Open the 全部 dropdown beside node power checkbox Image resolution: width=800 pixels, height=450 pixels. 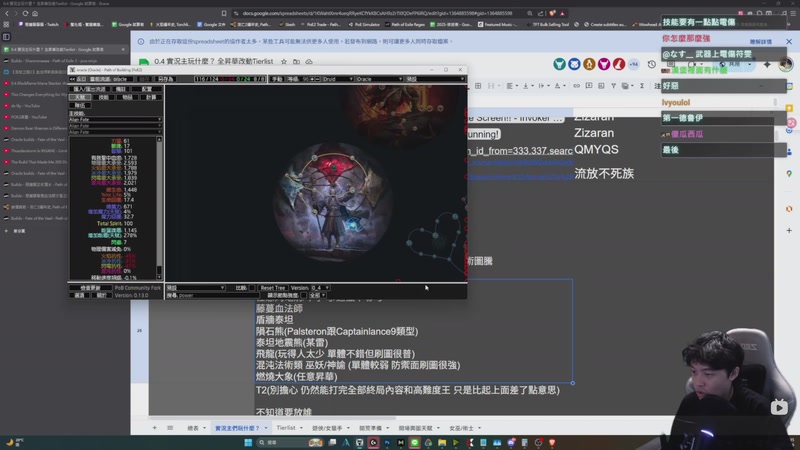(x=317, y=295)
